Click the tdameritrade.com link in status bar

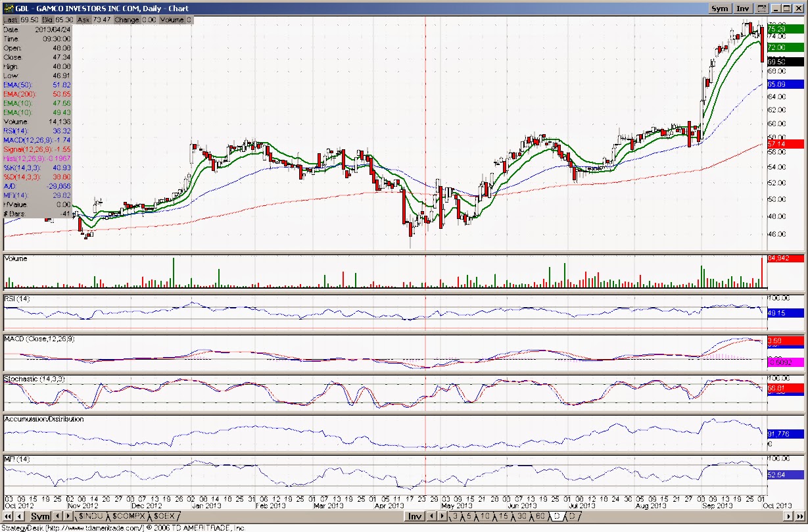pyautogui.click(x=96, y=527)
